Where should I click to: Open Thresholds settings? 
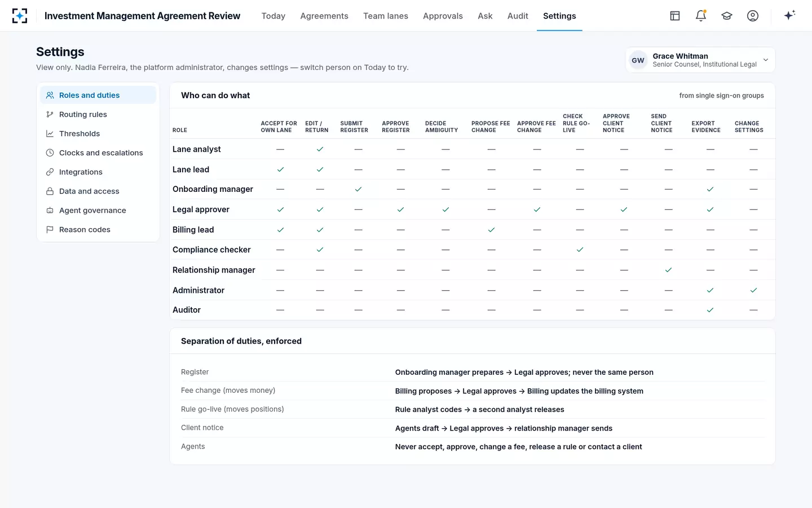[98, 134]
